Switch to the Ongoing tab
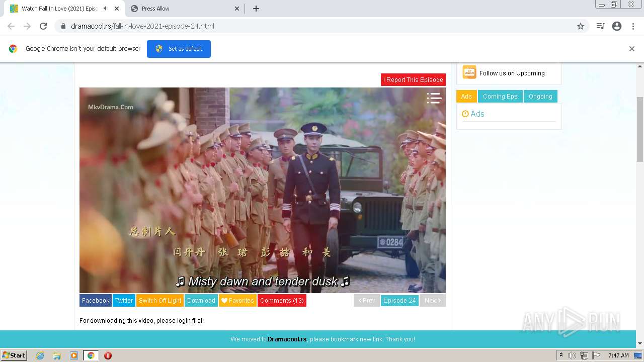 (x=540, y=97)
